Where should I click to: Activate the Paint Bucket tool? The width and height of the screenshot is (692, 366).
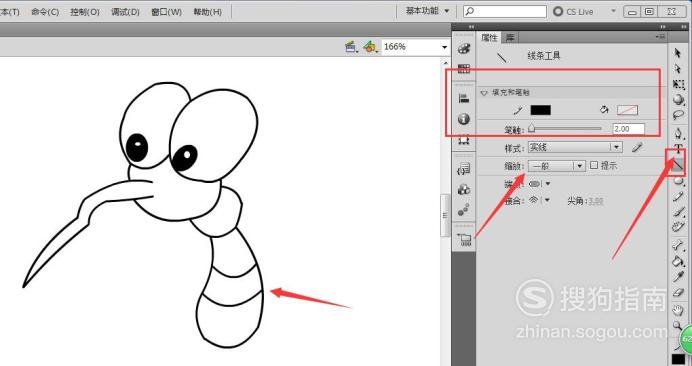[677, 260]
